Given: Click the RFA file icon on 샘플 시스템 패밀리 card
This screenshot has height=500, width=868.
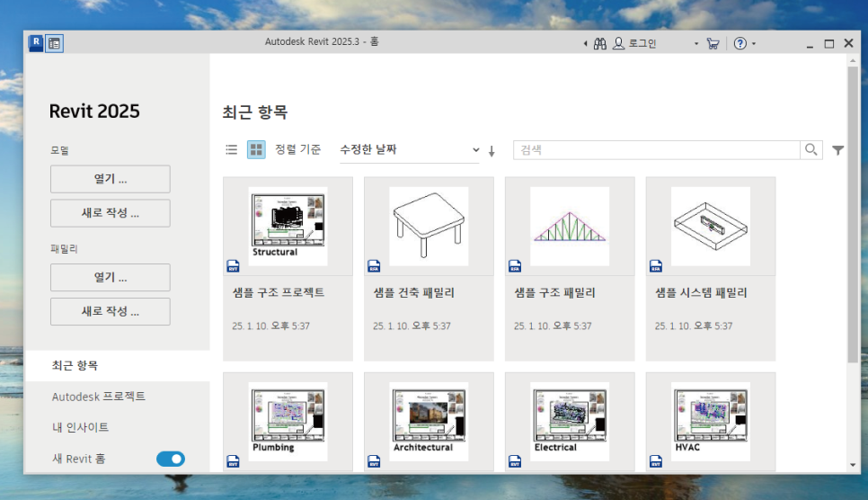Looking at the screenshot, I should [x=655, y=266].
